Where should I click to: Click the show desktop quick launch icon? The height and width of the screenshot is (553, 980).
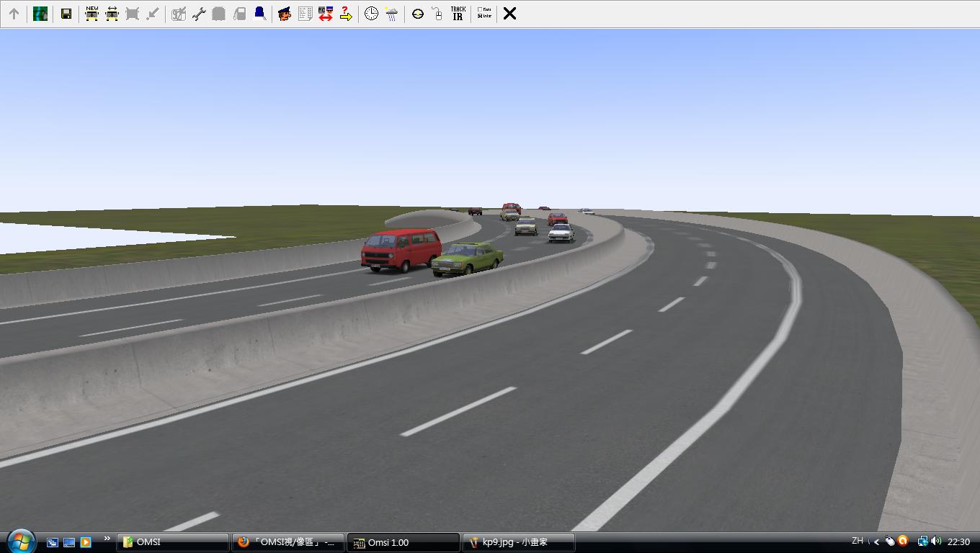(69, 542)
